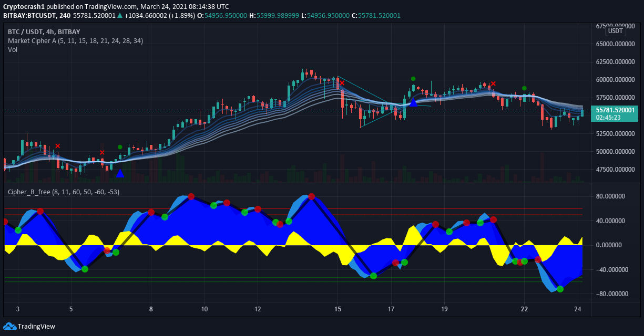Click the blue triangle marker near the 18th
Screen dimensions: 644x336
(413, 102)
